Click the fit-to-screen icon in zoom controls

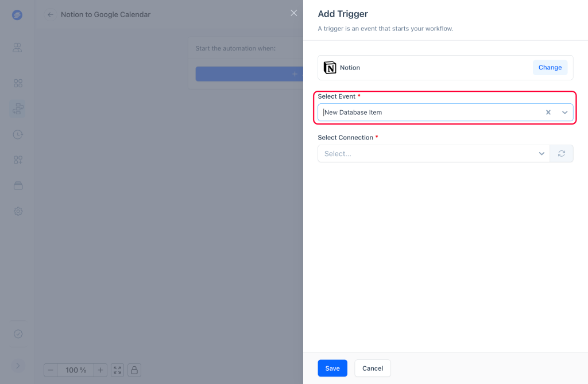tap(117, 370)
